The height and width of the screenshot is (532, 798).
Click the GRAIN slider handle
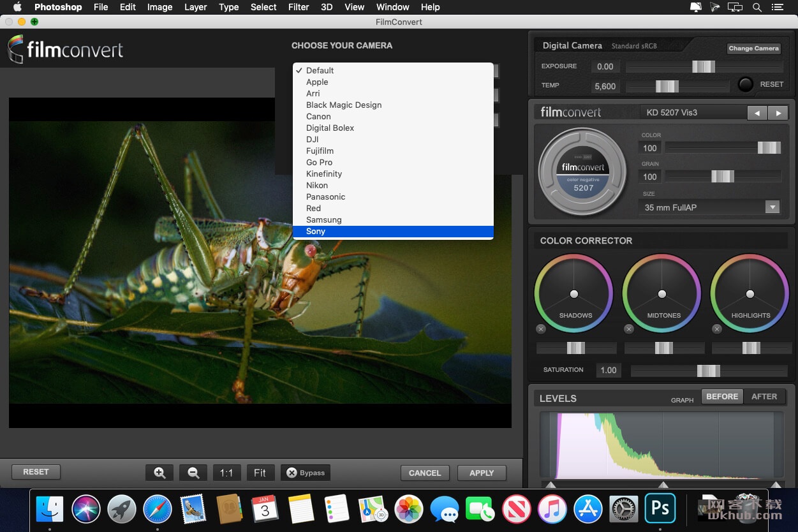(723, 176)
